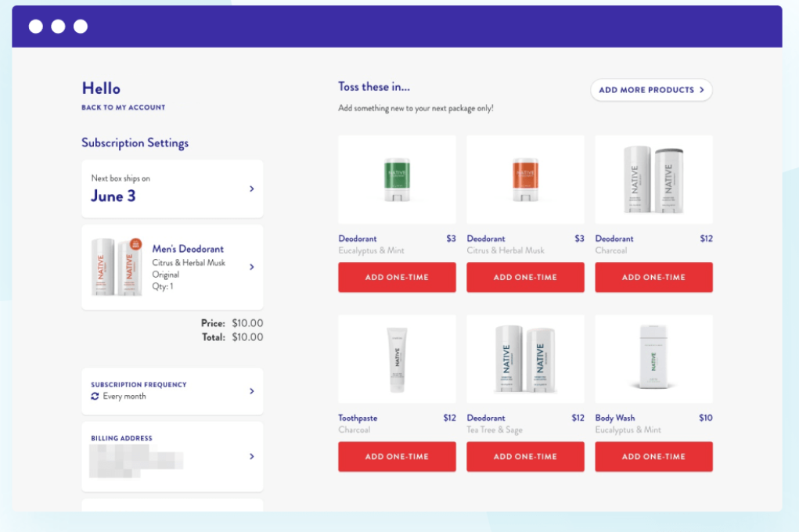
Task: Click Back to My Account link
Action: [x=124, y=107]
